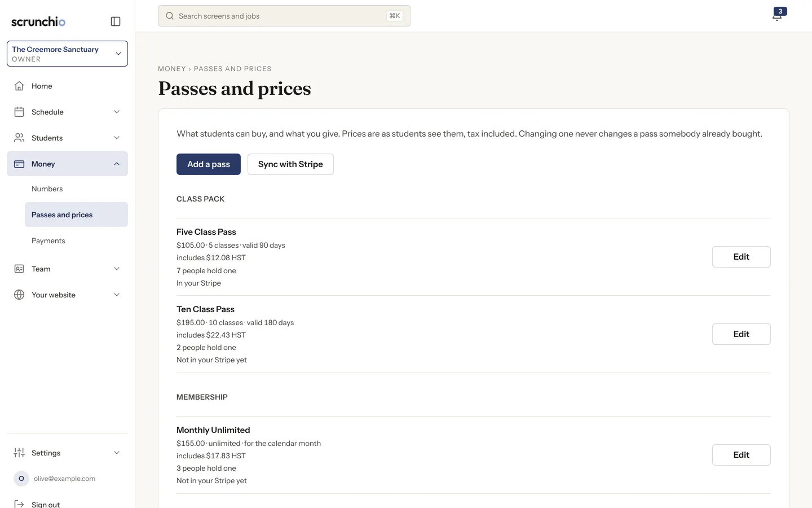Open notifications bell with 3 badge
812x508 pixels.
778,15
